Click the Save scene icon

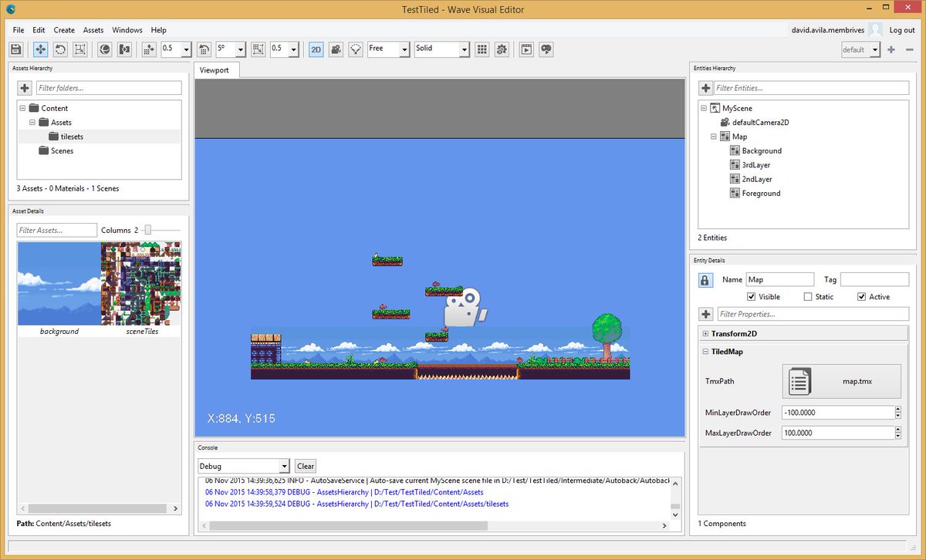[x=15, y=49]
